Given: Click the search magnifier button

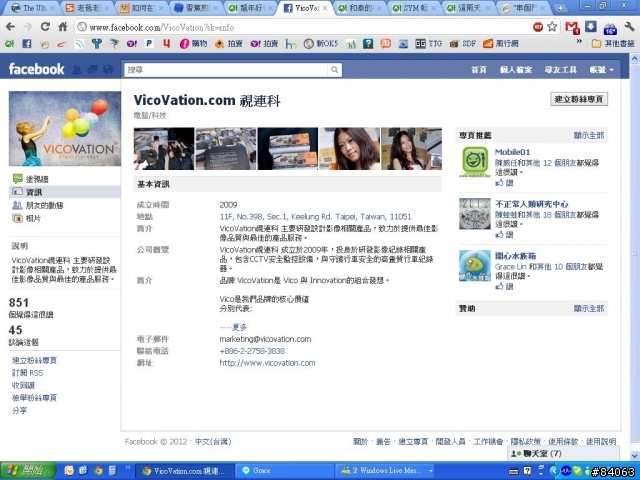Looking at the screenshot, I should point(334,70).
